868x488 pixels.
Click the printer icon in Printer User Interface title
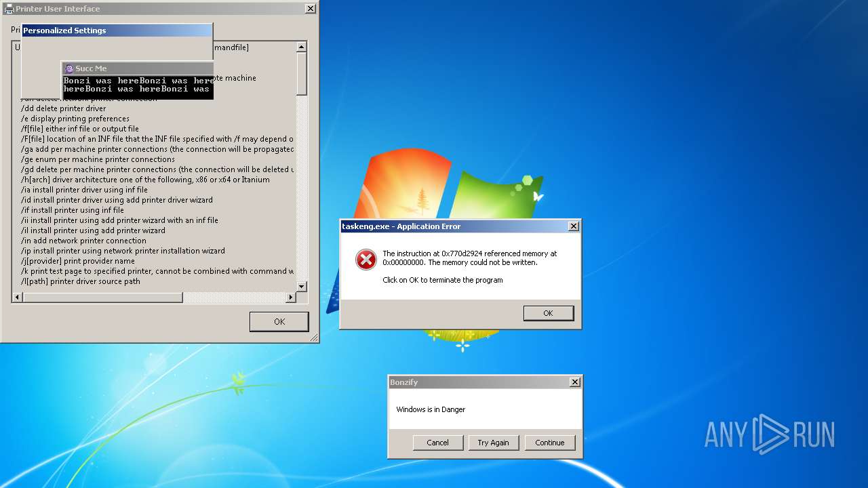click(9, 9)
